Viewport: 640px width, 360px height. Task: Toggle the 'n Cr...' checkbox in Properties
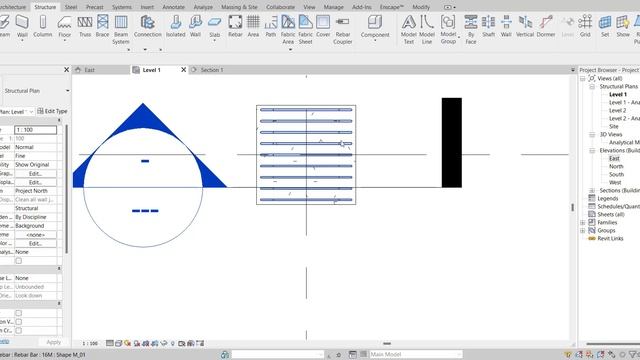[x=18, y=331]
